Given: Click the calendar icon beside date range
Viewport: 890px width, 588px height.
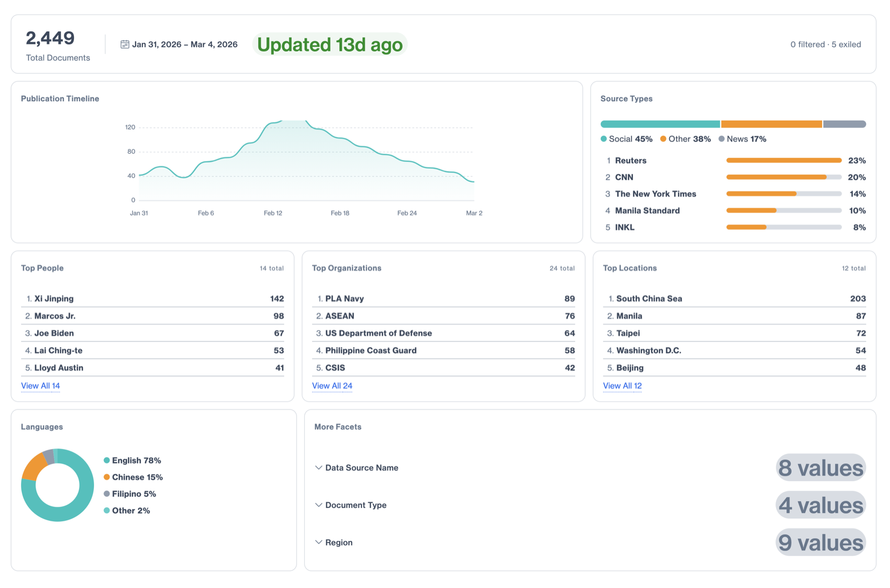Looking at the screenshot, I should pos(125,45).
